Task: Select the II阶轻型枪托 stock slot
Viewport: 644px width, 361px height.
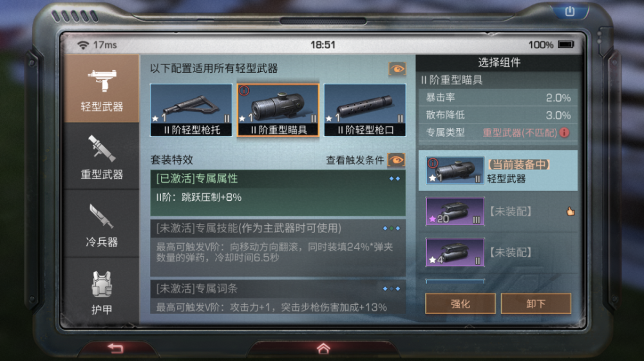Action: [191, 110]
